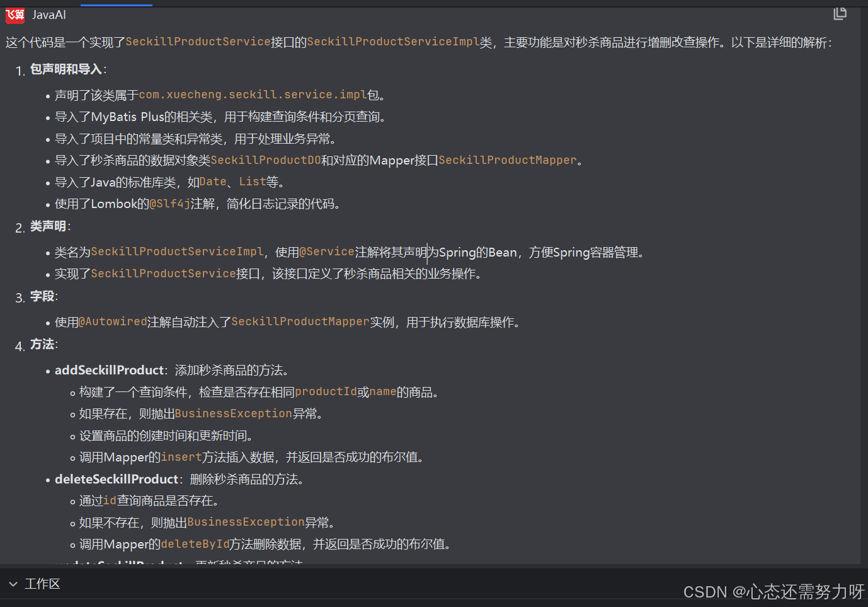Viewport: 868px width, 607px height.
Task: Click the 包声明和导入 heading
Action: click(x=66, y=69)
